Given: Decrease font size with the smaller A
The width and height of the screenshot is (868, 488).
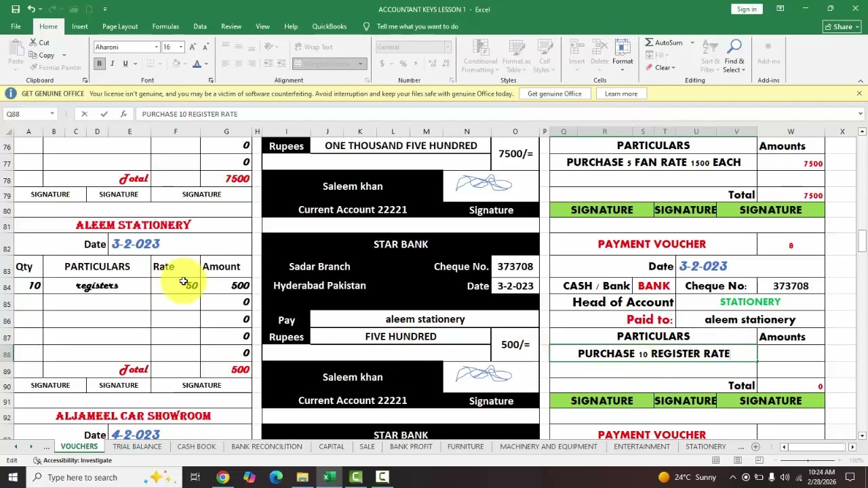Looking at the screenshot, I should click(205, 47).
